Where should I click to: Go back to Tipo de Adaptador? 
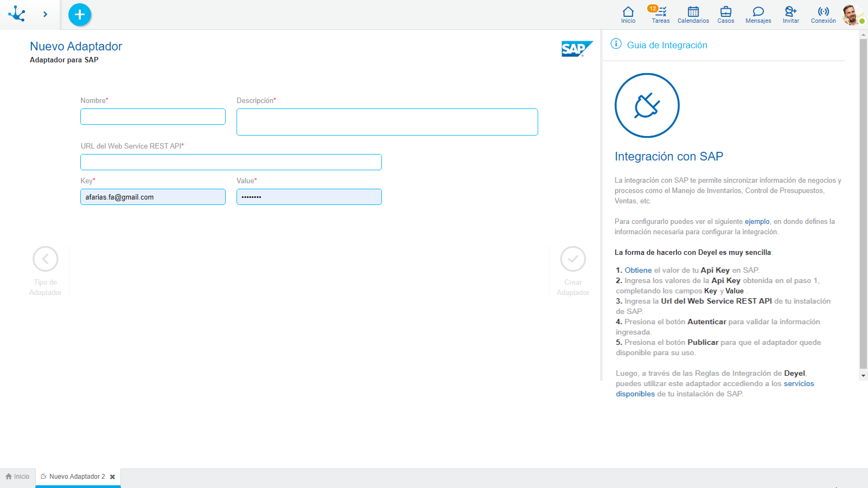tap(46, 259)
